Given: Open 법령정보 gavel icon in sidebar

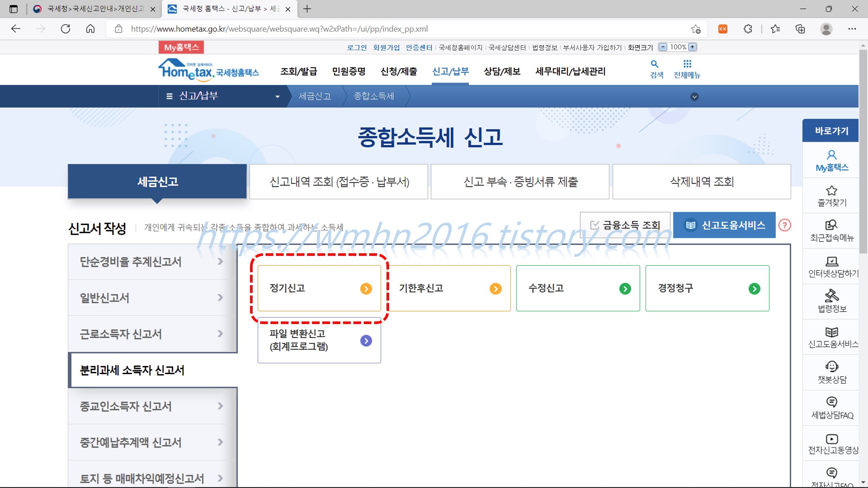Looking at the screenshot, I should [831, 302].
